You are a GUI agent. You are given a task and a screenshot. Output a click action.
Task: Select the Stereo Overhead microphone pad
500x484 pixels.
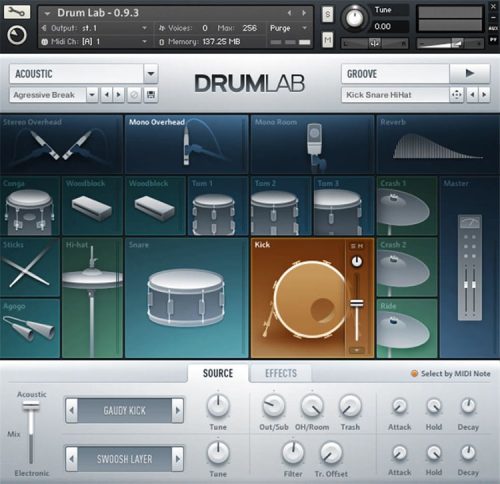click(x=62, y=144)
